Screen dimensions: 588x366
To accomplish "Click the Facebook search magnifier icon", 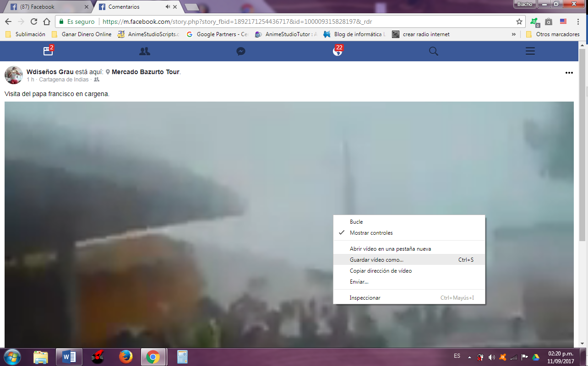I will point(433,51).
